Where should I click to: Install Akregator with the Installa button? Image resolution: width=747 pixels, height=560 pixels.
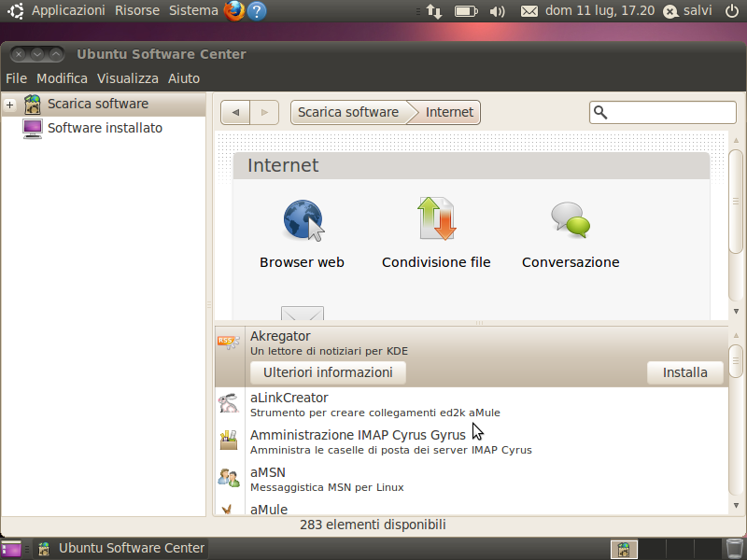pos(685,372)
